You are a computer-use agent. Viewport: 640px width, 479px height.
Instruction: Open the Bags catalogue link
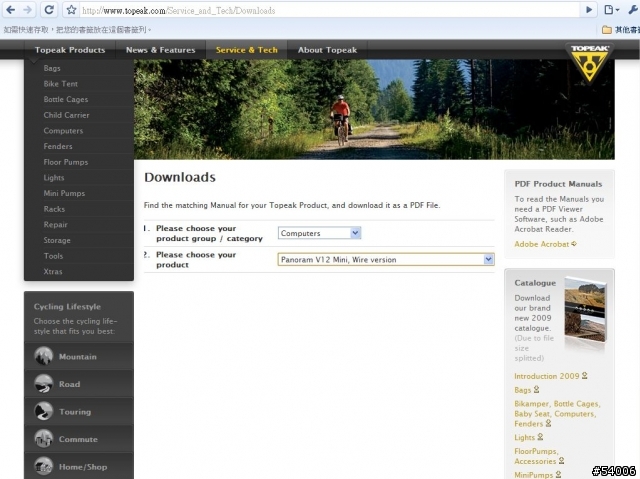coord(522,390)
